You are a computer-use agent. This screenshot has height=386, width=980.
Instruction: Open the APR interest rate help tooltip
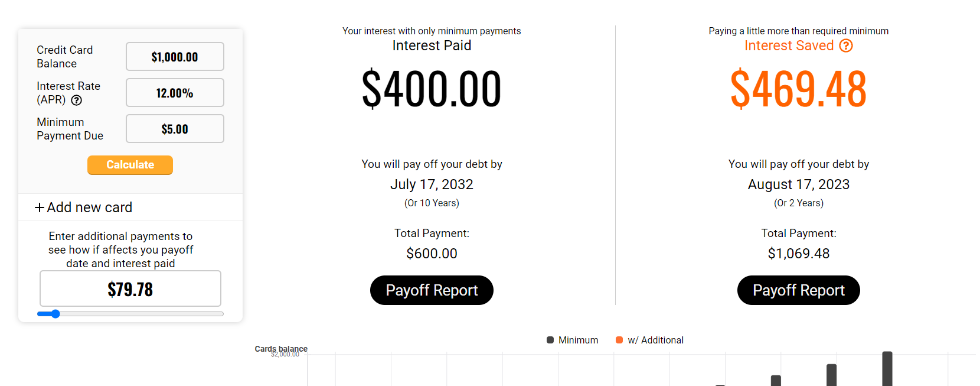(77, 100)
